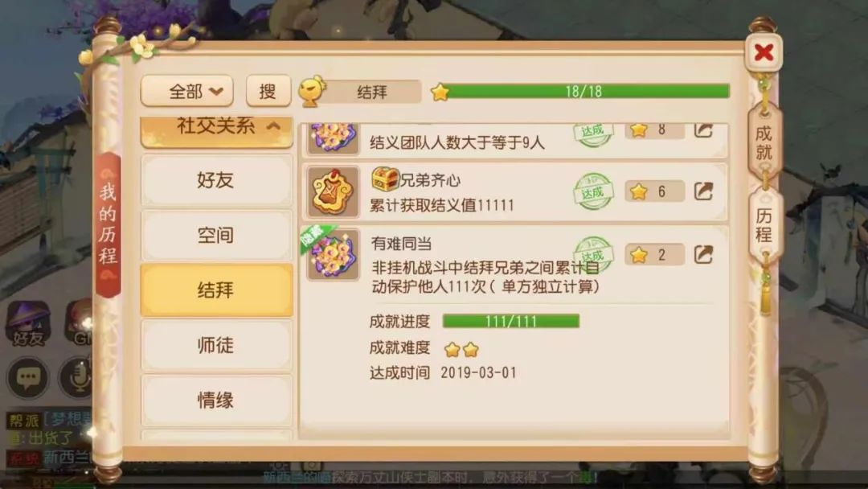Viewport: 868px width, 489px height.
Task: Share the 兄弟齐心 achievement via share icon
Action: coord(703,191)
